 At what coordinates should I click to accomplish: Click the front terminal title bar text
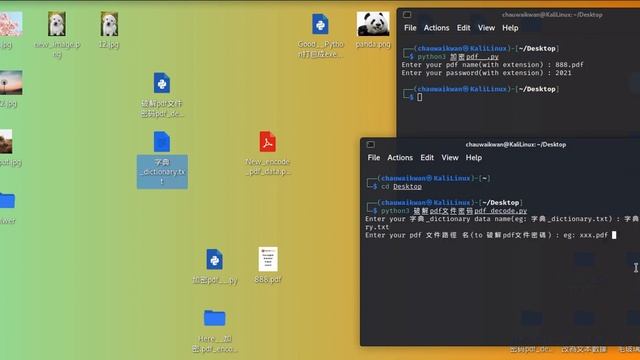(x=516, y=144)
